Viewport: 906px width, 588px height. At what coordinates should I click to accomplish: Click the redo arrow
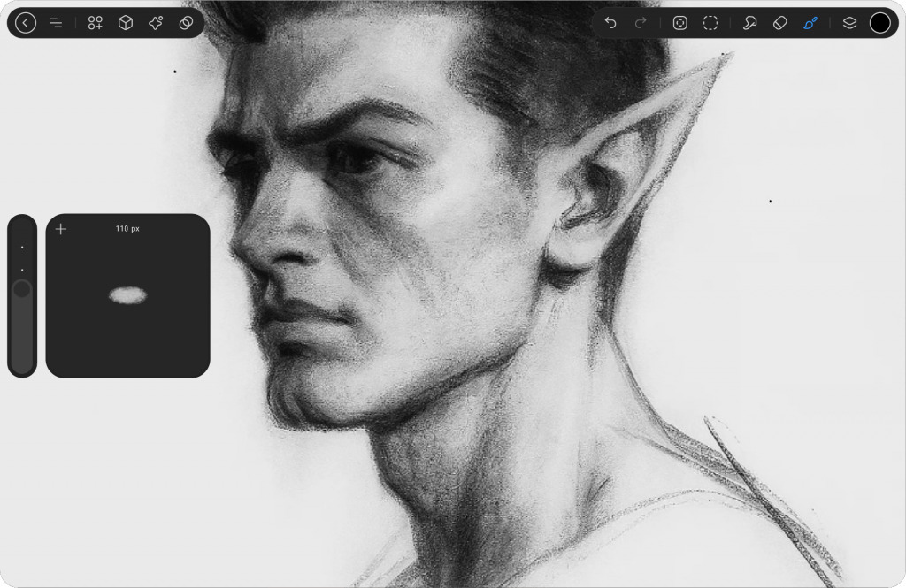click(x=641, y=23)
